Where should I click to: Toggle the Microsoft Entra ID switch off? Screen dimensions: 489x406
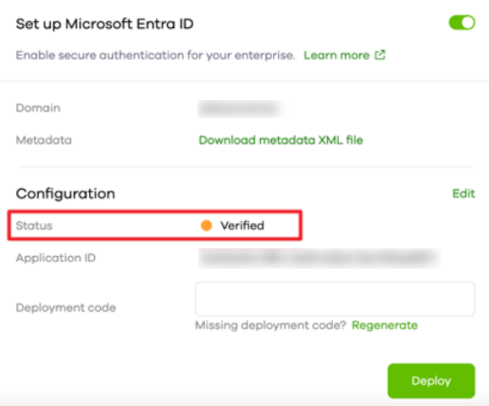click(462, 23)
